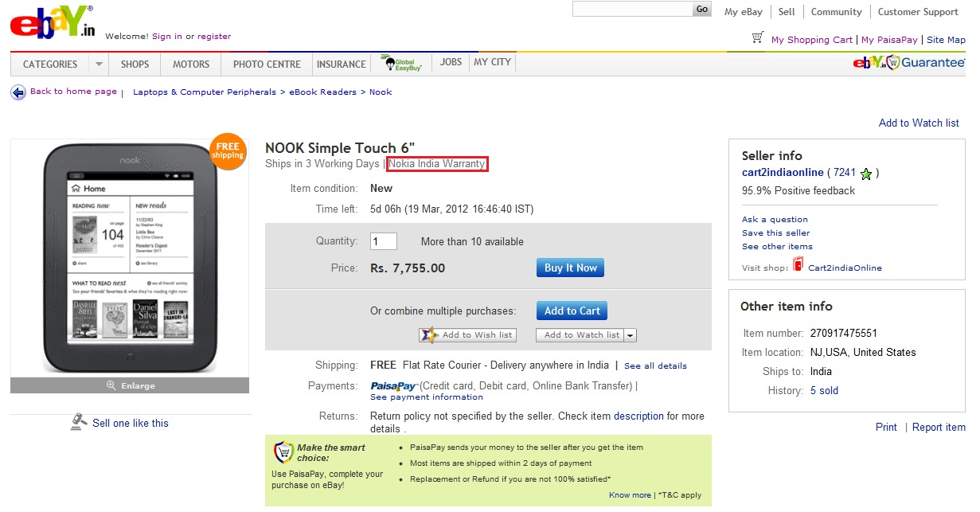Click the search input field

pos(633,10)
